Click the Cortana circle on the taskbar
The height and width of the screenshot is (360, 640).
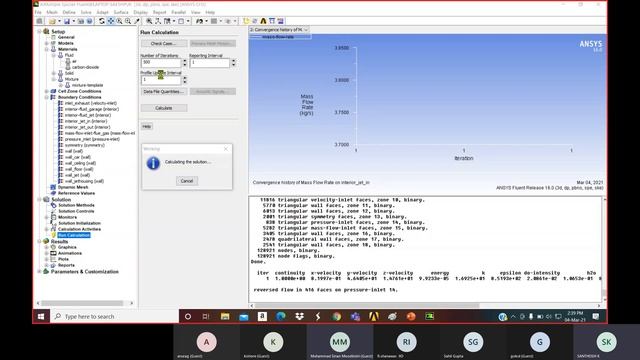[188, 316]
